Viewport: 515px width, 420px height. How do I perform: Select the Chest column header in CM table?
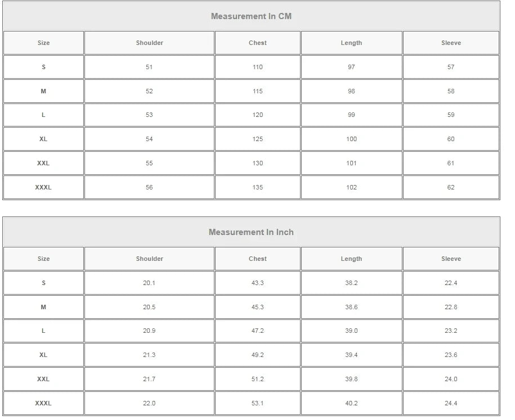click(x=258, y=43)
